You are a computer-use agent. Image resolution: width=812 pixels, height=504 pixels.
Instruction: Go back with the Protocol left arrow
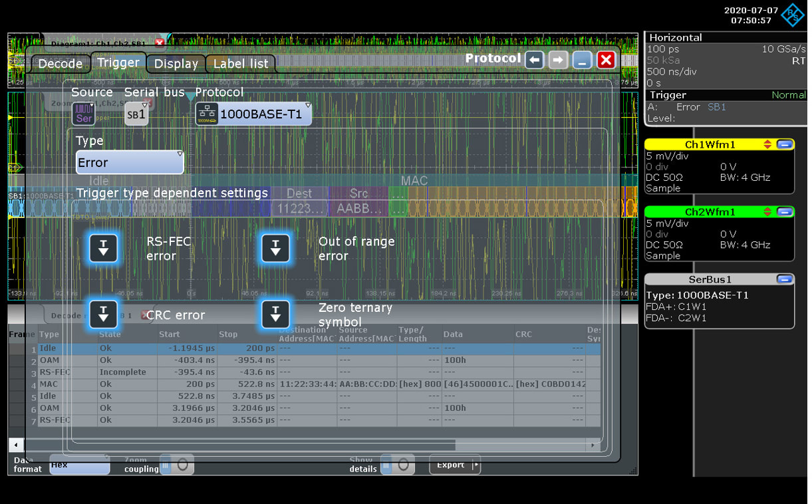[x=534, y=60]
